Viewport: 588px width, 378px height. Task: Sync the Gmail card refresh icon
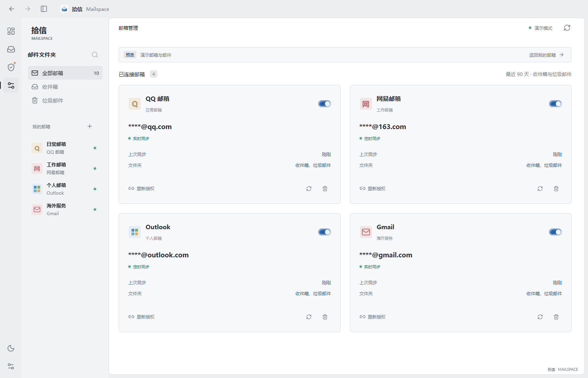point(540,317)
